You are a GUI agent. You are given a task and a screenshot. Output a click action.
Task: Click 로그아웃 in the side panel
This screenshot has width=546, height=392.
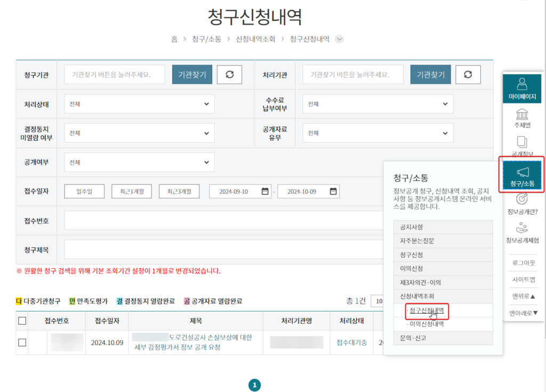coord(524,263)
